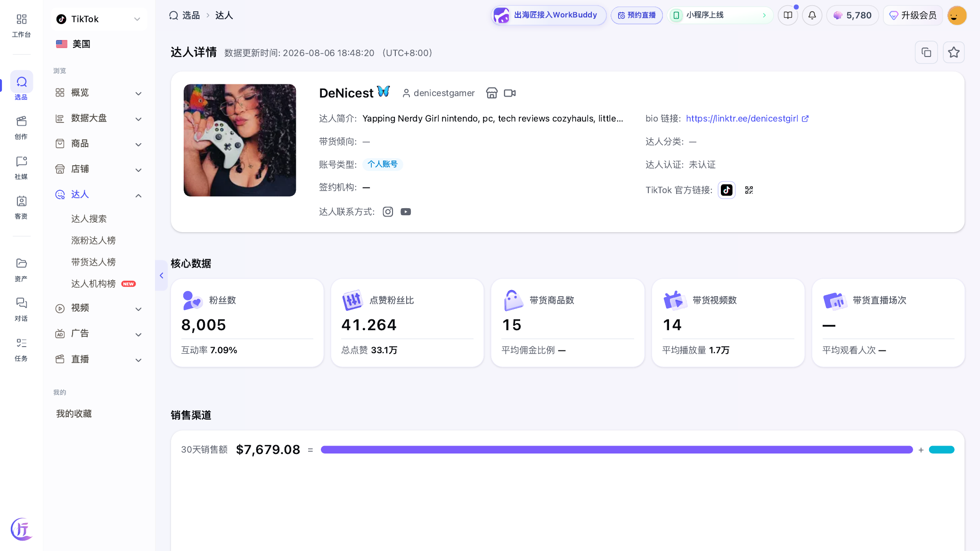Open the book guide icon in header
The width and height of the screenshot is (980, 551).
coord(788,16)
